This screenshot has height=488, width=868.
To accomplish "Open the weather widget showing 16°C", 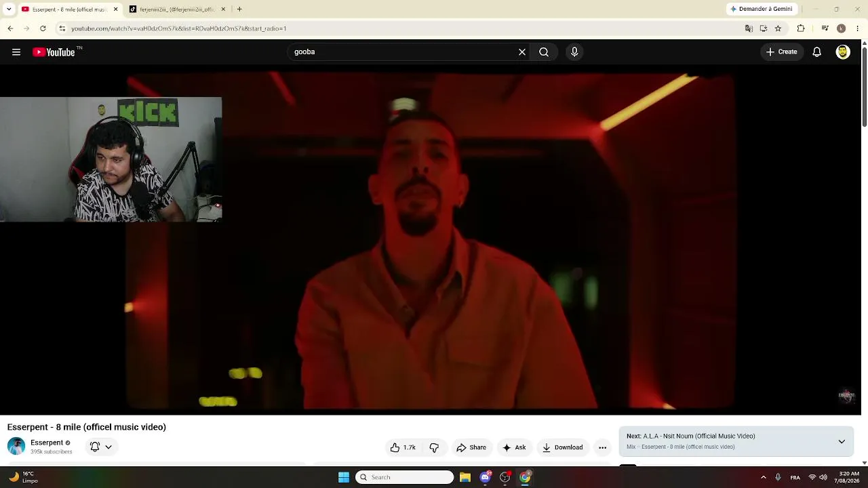I will pos(23,477).
